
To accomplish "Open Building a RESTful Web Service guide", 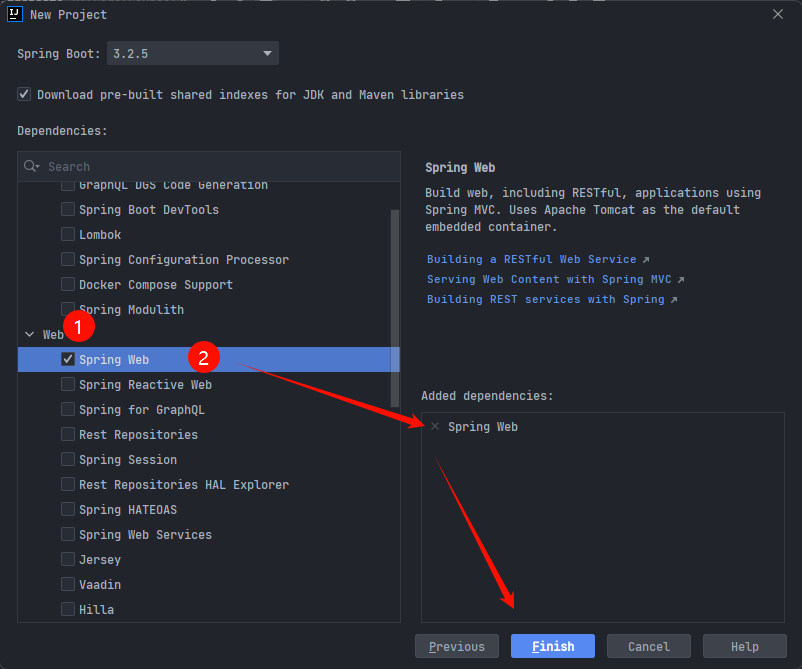I will pyautogui.click(x=531, y=259).
